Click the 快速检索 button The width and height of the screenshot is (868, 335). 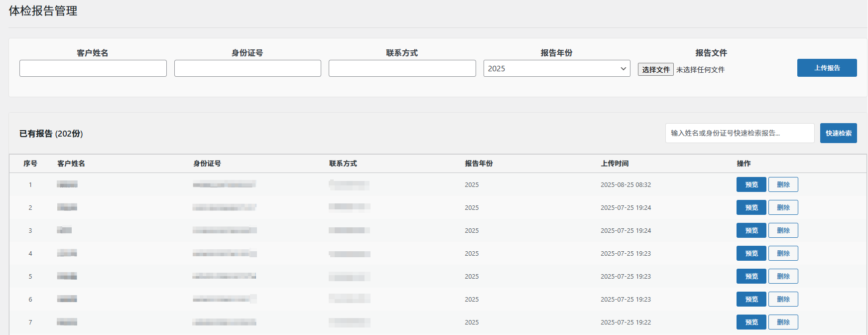point(838,133)
